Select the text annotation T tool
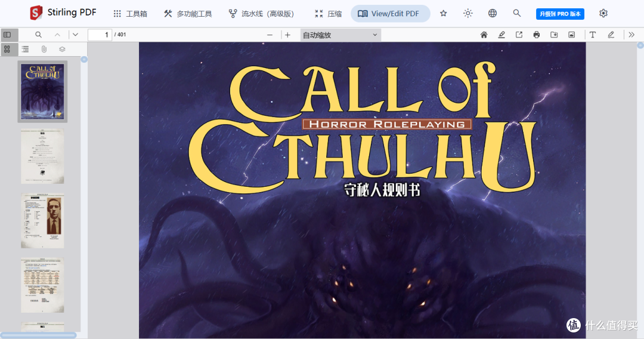 (x=593, y=35)
